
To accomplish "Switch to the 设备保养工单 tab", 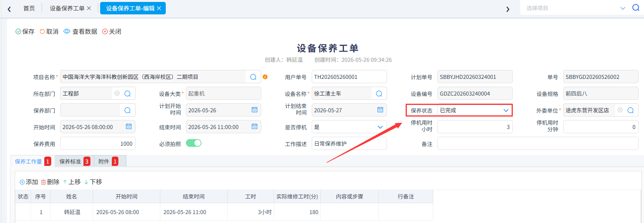I will click(x=67, y=8).
